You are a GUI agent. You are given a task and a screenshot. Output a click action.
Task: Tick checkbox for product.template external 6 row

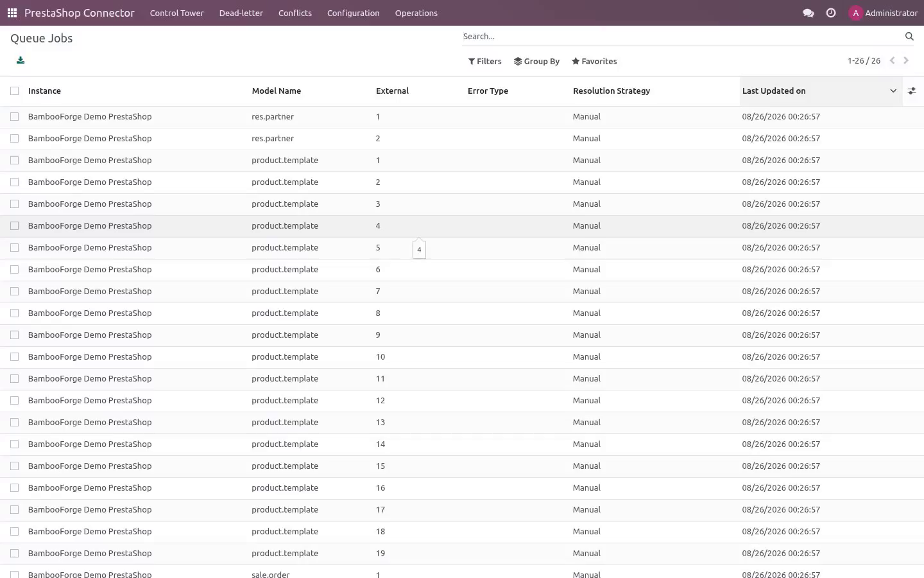(x=15, y=270)
